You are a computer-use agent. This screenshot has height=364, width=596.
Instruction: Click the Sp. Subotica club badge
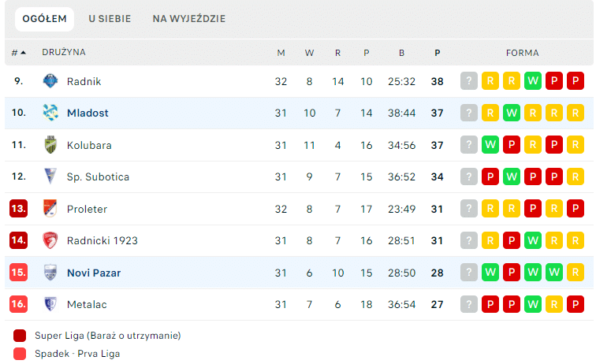coord(50,176)
